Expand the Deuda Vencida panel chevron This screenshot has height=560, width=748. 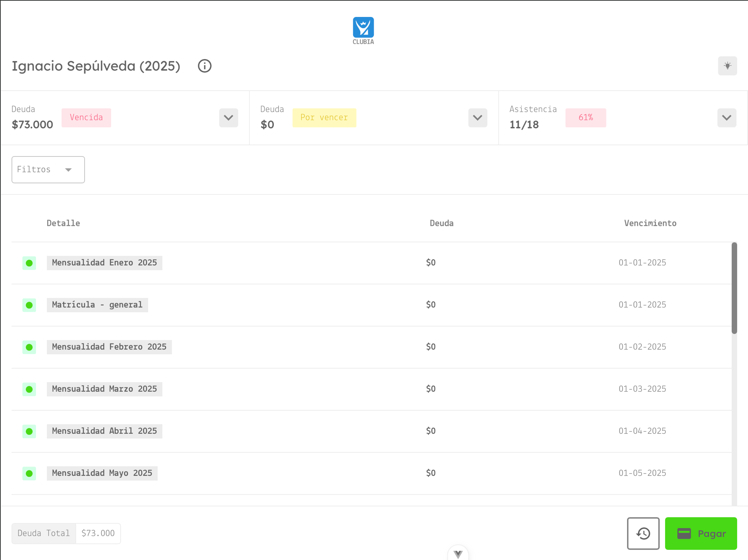point(229,118)
